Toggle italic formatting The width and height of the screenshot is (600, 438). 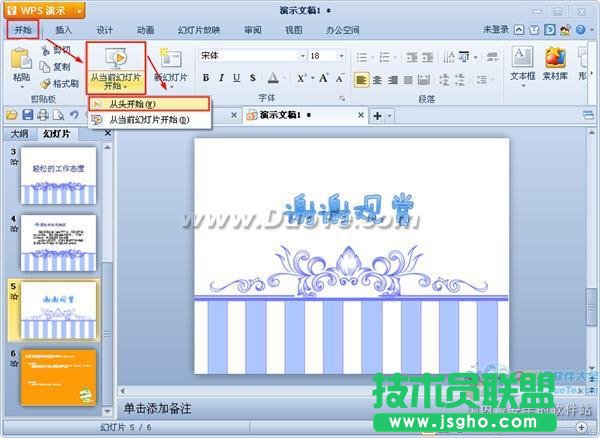pos(221,78)
